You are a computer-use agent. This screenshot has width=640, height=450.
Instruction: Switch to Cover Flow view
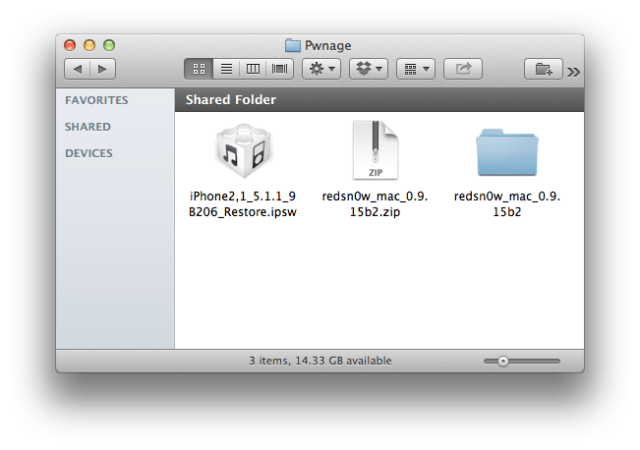[x=279, y=69]
